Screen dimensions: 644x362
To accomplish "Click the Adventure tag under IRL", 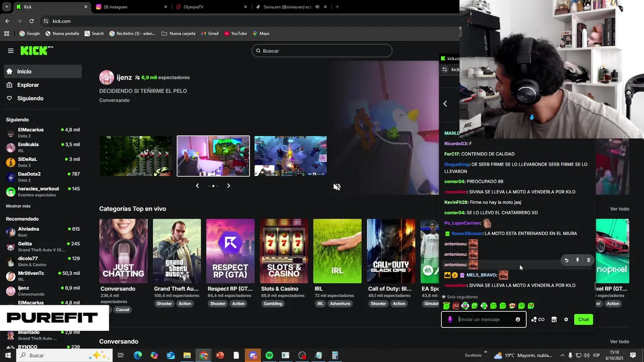I will 340,304.
